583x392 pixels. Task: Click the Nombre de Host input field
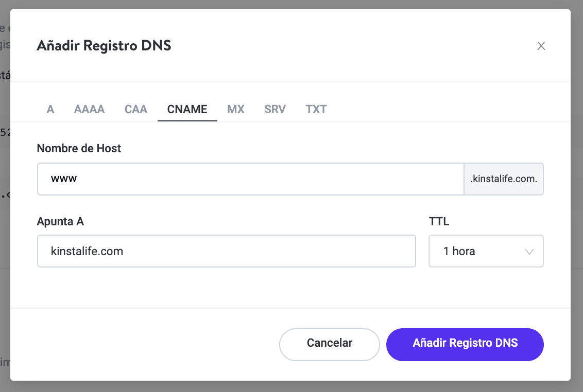pyautogui.click(x=250, y=179)
